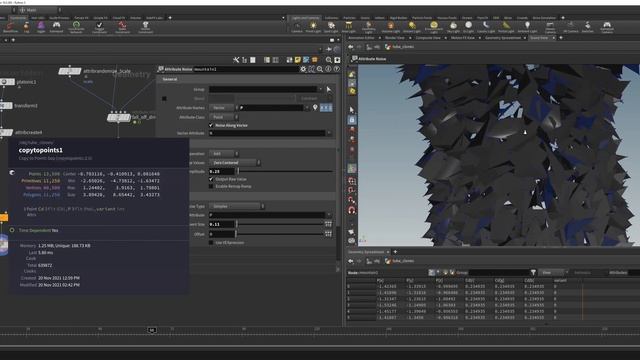Select the Ambient Light shelf tool
Viewport: 640px width, 360px height.
pyautogui.click(x=527, y=27)
